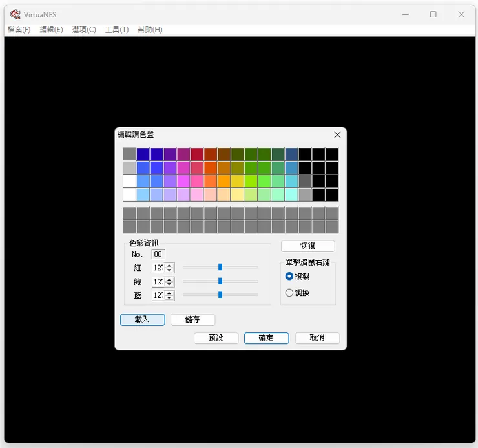Select the 調換 radio button
The height and width of the screenshot is (448, 478).
click(x=289, y=293)
